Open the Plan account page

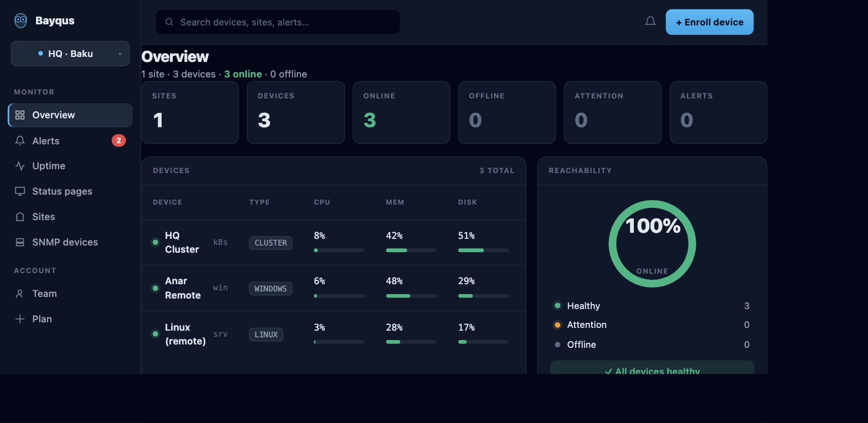(70, 319)
